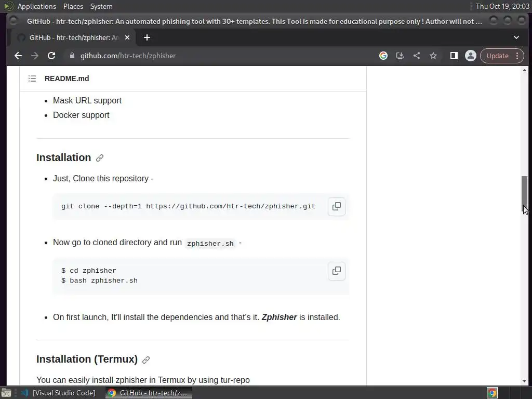Open the System menu

pyautogui.click(x=101, y=6)
